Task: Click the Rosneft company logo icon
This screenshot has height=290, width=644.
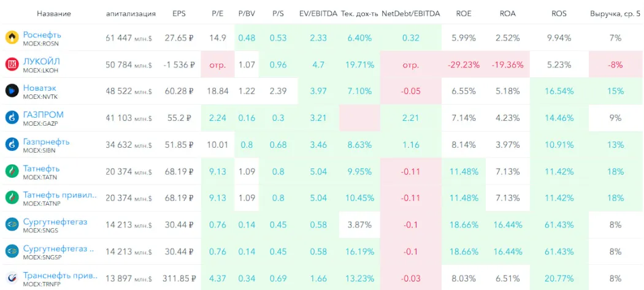Action: click(12, 38)
